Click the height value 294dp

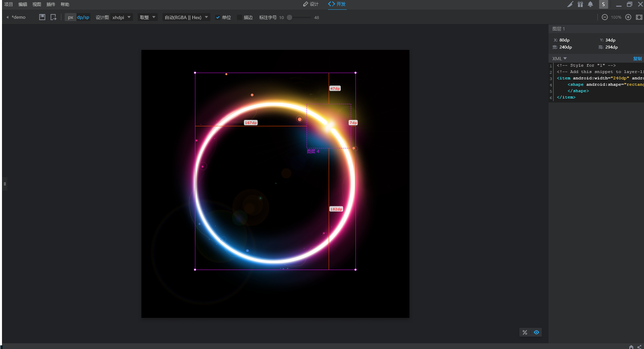tap(611, 47)
